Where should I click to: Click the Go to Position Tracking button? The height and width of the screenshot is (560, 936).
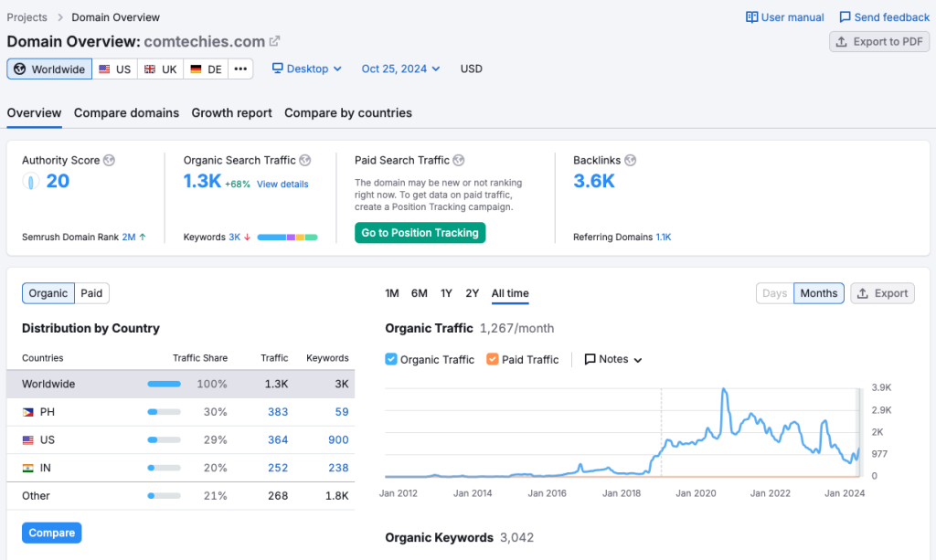click(x=420, y=233)
